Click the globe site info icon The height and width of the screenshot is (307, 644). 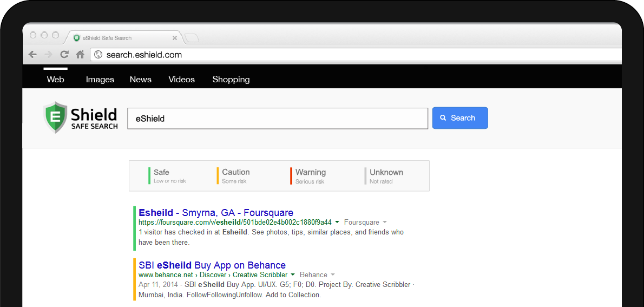point(98,55)
